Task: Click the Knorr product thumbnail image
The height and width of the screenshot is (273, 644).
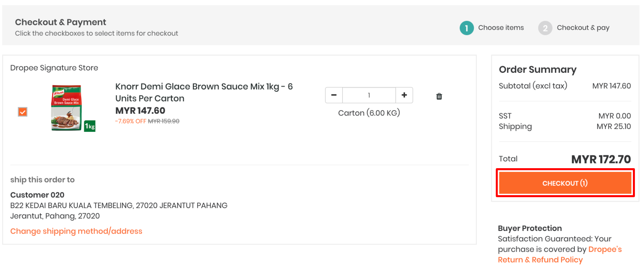Action: tap(67, 108)
